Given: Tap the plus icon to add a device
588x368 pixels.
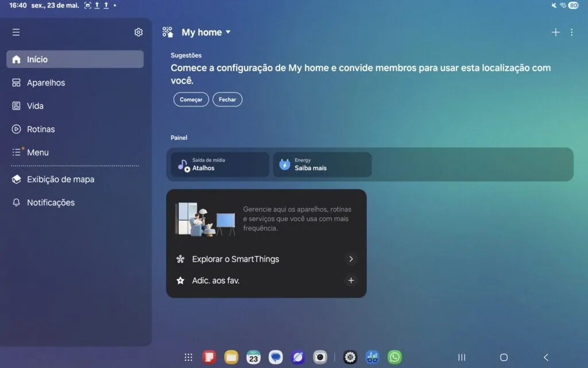Looking at the screenshot, I should coord(555,32).
